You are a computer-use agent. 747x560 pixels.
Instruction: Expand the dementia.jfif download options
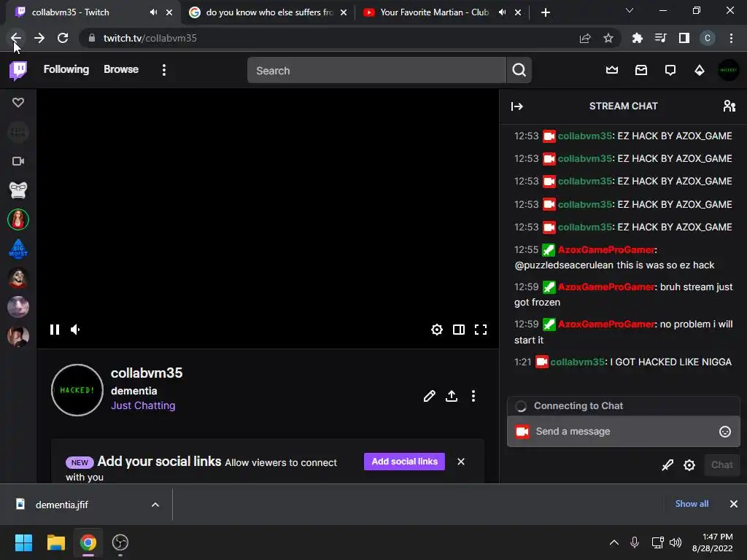click(x=155, y=505)
